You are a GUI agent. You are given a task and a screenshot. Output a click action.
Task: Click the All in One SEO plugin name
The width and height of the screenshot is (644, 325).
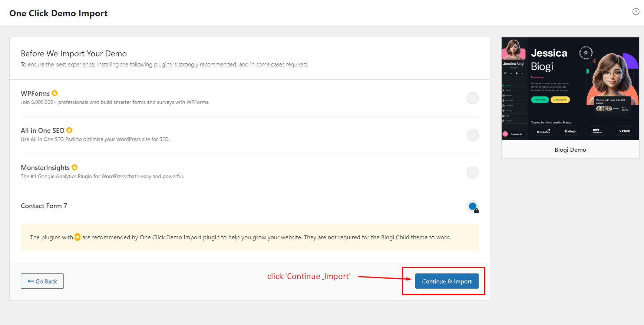43,131
